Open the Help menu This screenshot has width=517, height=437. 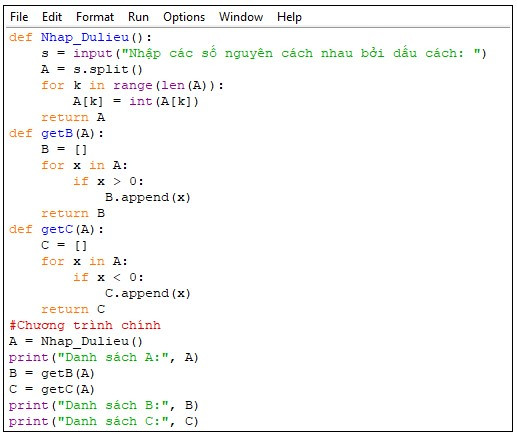pyautogui.click(x=289, y=17)
